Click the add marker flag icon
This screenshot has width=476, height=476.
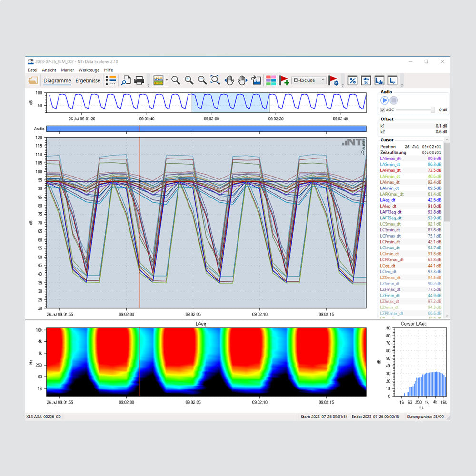click(x=284, y=80)
